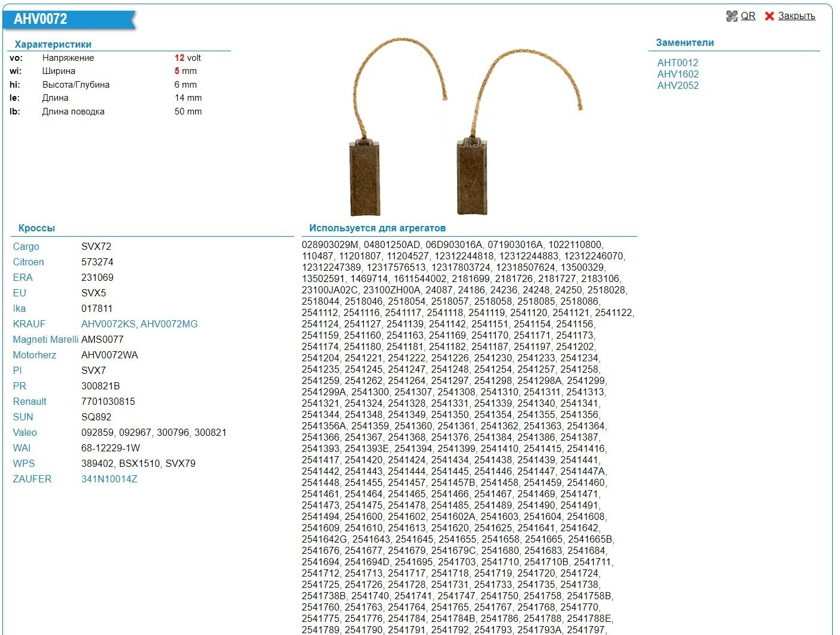Click the Кроссы section heading
This screenshot has height=635, width=840.
(36, 228)
